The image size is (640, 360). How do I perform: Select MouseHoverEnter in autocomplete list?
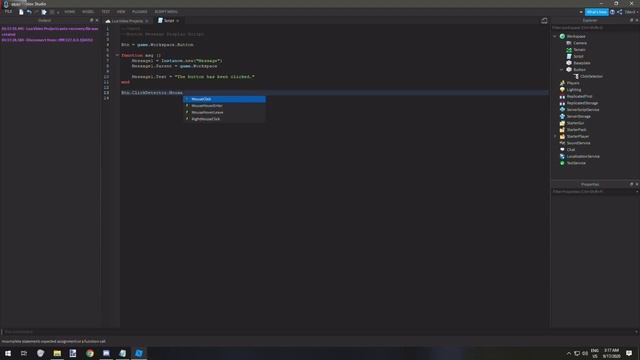(224, 106)
